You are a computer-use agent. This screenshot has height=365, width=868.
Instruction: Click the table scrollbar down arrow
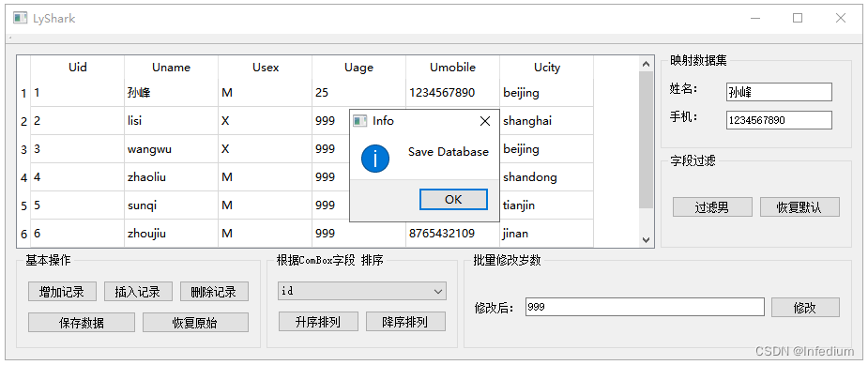646,239
